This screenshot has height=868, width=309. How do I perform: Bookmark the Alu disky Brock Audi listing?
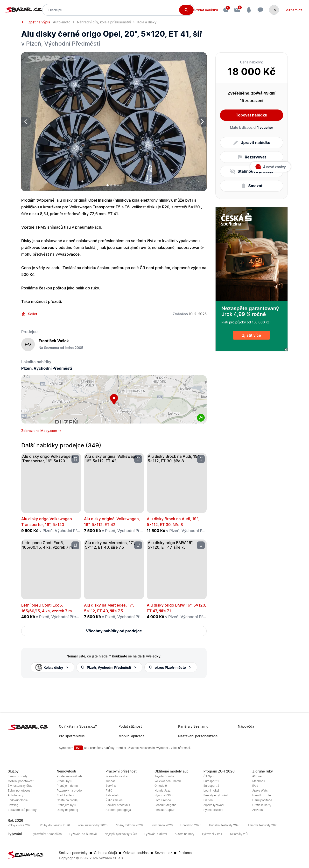pyautogui.click(x=201, y=459)
